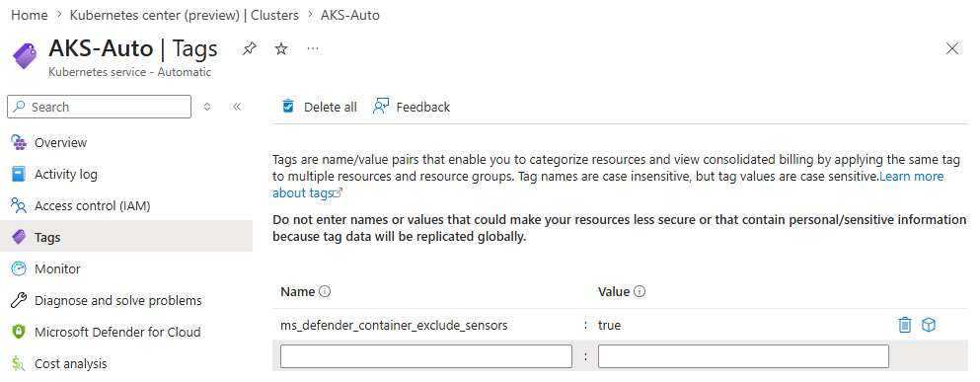Click the cube resource icon next to tag row
The height and width of the screenshot is (382, 980).
click(929, 325)
